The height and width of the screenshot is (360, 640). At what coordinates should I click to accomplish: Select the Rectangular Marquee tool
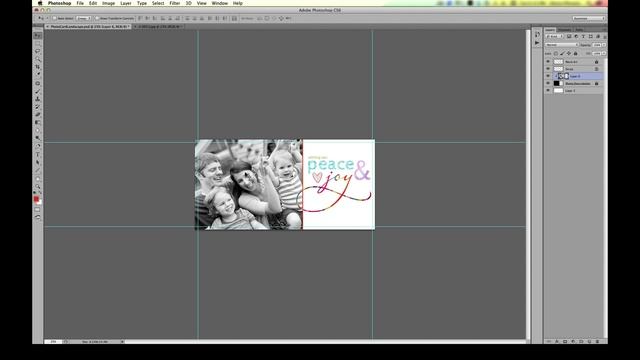pyautogui.click(x=38, y=44)
